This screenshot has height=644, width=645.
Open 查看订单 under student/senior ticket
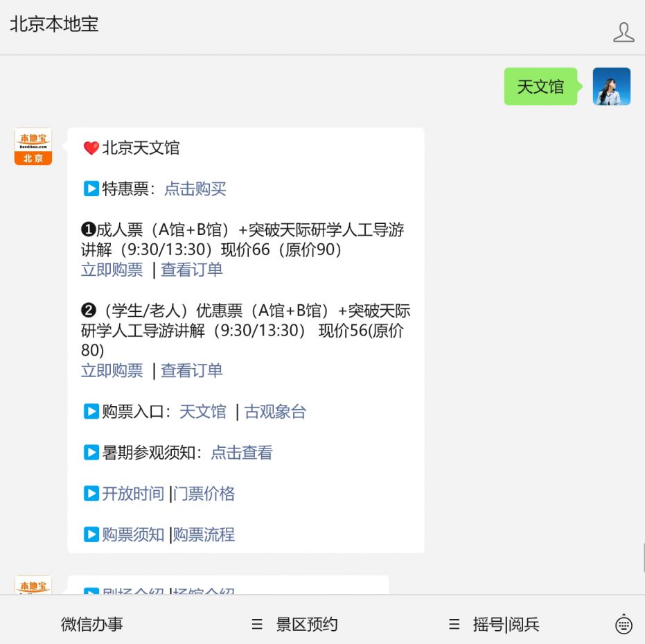pos(192,371)
